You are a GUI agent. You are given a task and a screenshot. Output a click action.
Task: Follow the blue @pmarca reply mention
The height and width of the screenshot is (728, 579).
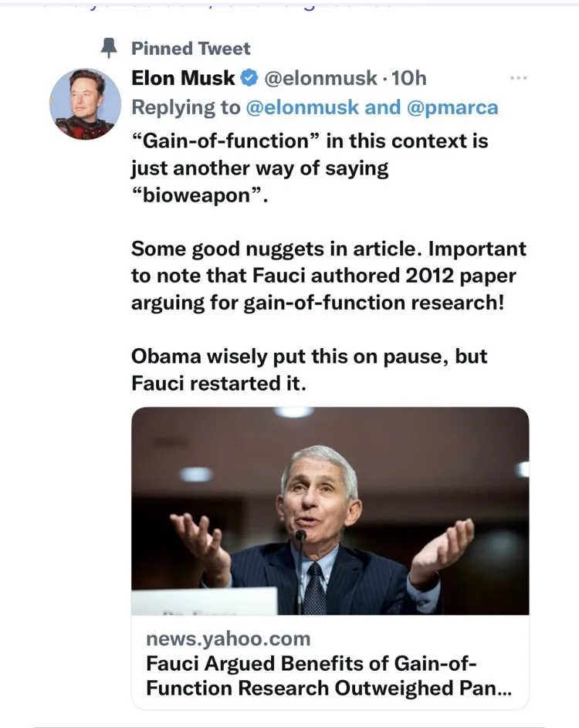click(452, 107)
